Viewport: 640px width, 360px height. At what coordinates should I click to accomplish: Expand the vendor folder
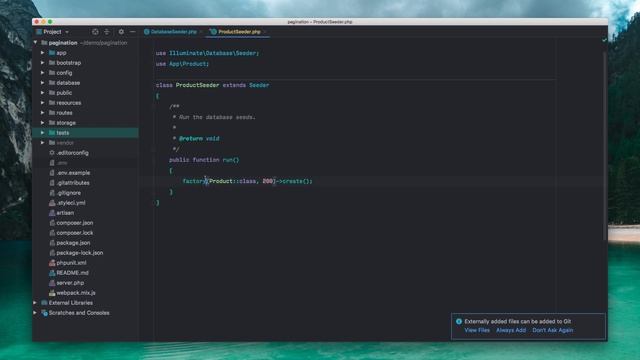(42, 143)
